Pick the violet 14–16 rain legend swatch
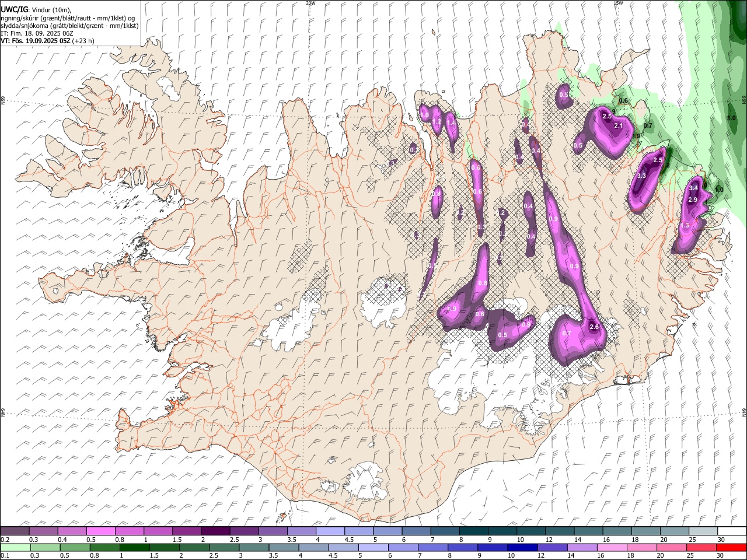Screen dimensions: 747x560 tap(581, 548)
